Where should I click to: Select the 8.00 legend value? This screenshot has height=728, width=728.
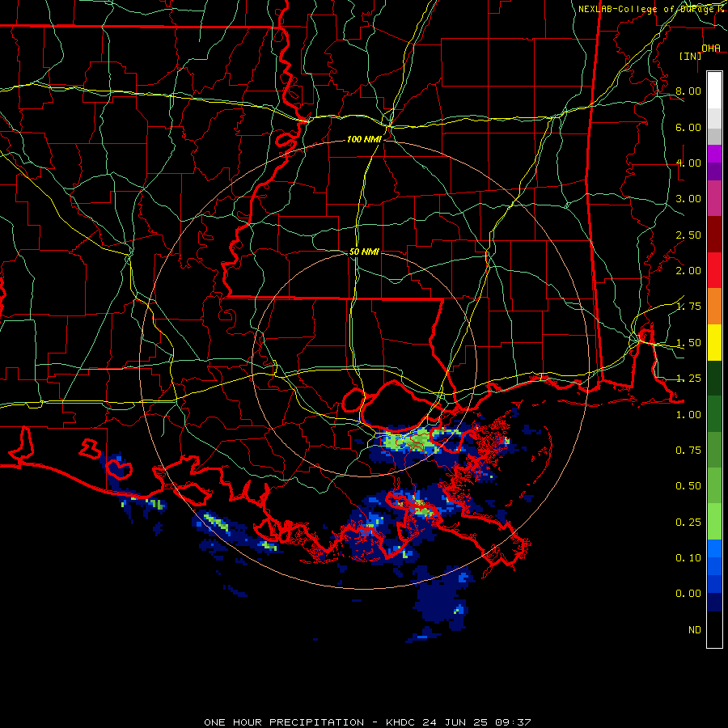tap(688, 91)
